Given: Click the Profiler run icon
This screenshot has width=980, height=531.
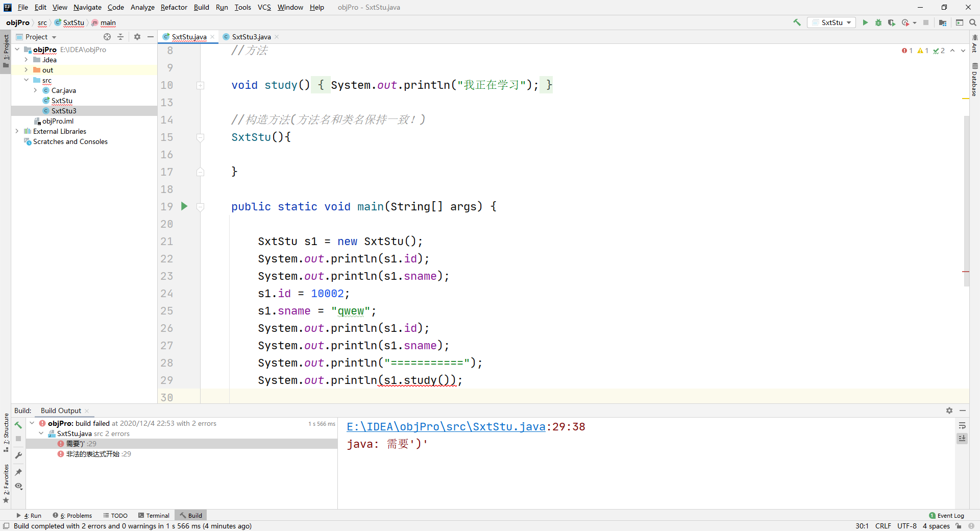Looking at the screenshot, I should [x=905, y=22].
